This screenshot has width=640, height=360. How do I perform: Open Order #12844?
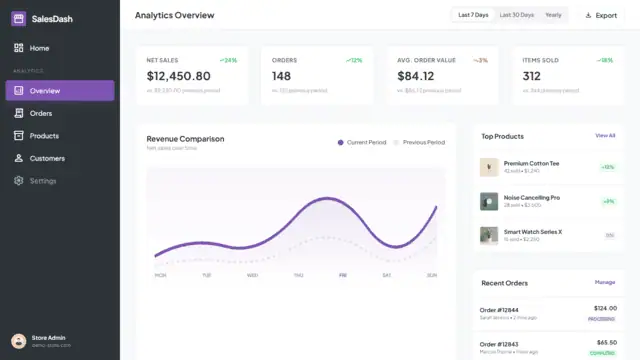pyautogui.click(x=499, y=310)
